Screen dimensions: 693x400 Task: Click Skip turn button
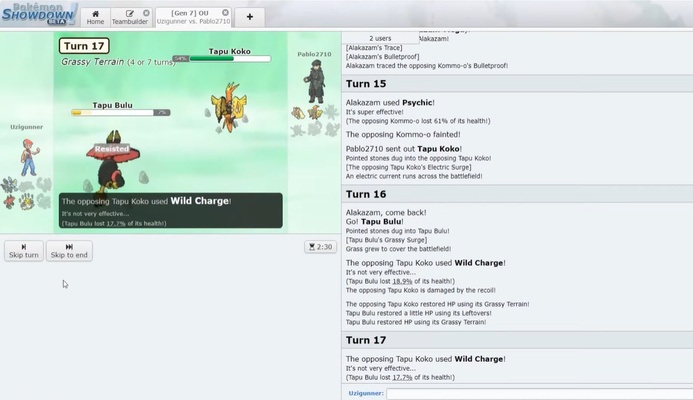pos(24,251)
